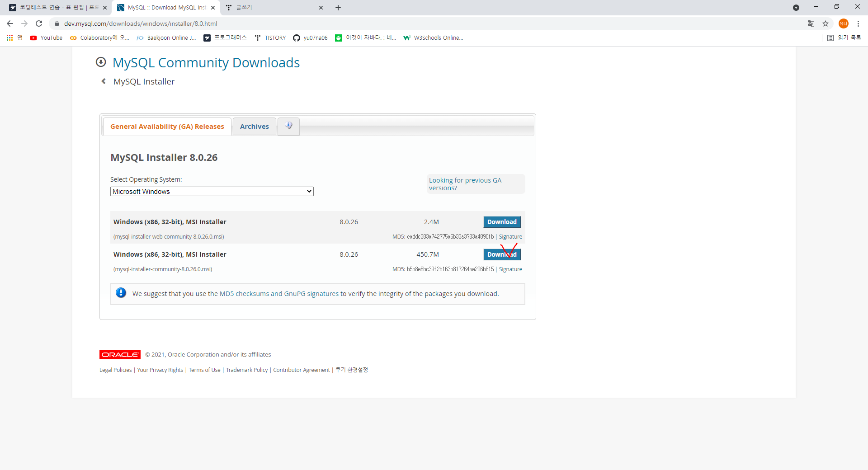Click Looking for previous GA versions link
868x470 pixels.
click(x=465, y=184)
